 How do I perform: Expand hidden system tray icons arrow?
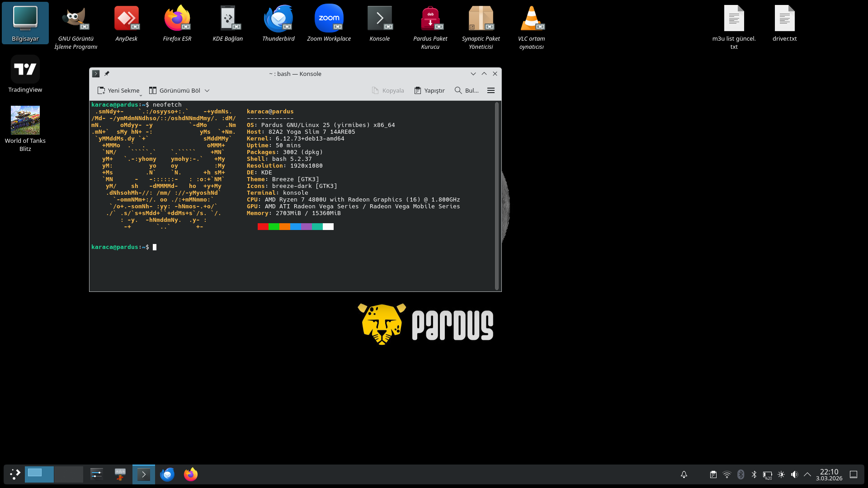click(807, 474)
